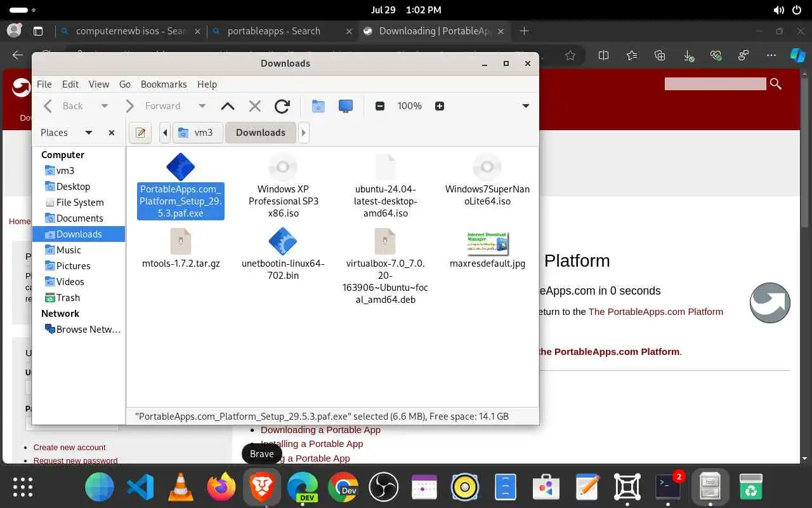Reload the Downloads folder
The width and height of the screenshot is (812, 508).
coord(282,106)
